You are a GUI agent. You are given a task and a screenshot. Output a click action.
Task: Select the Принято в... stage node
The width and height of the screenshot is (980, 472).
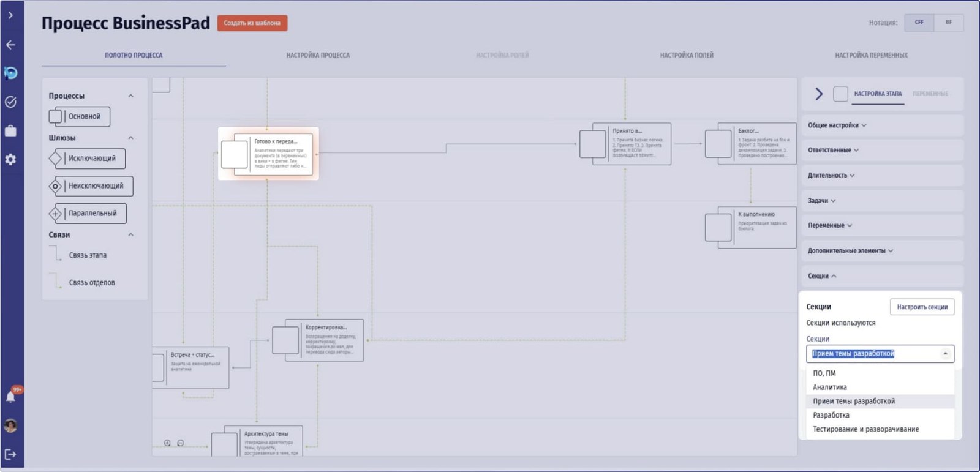tap(625, 144)
